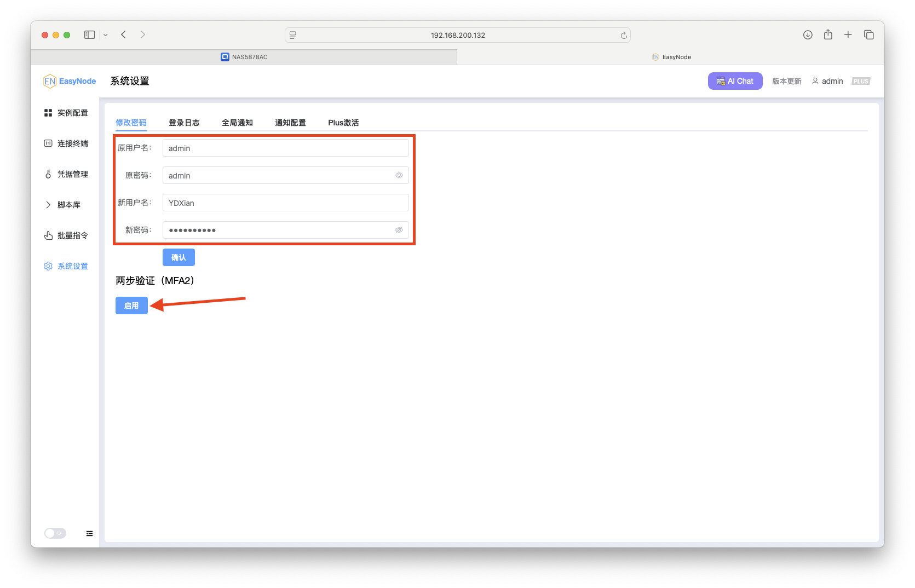Collapse the sidebar using the bottom menu icon

pos(89,533)
